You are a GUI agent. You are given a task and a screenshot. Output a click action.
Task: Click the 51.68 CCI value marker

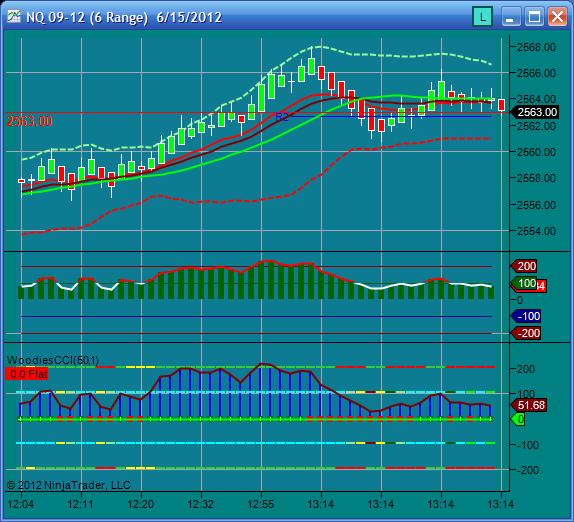529,405
